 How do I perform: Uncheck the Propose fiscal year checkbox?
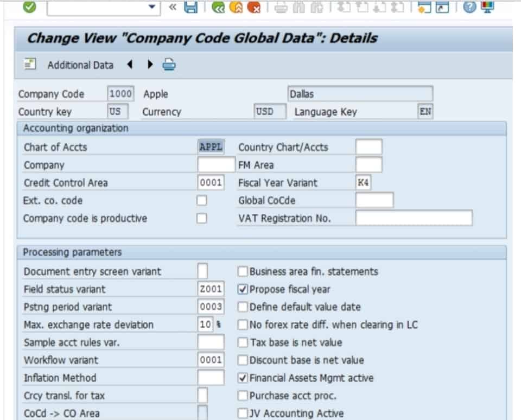[x=243, y=289]
